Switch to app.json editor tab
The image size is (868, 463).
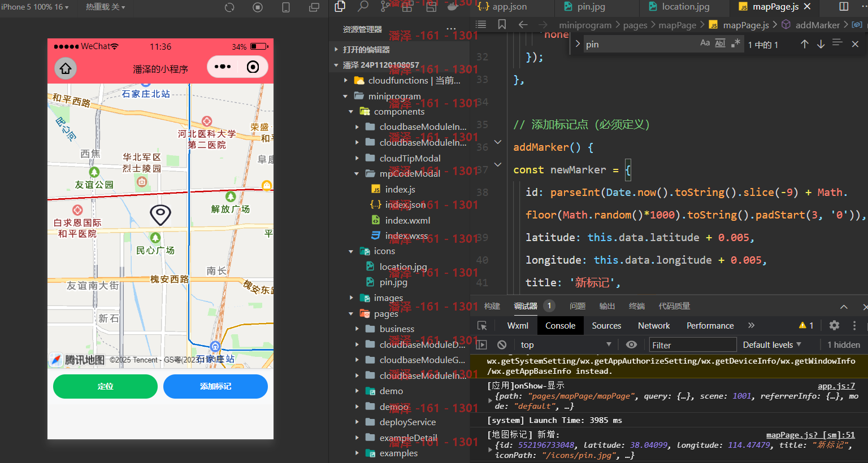[502, 7]
